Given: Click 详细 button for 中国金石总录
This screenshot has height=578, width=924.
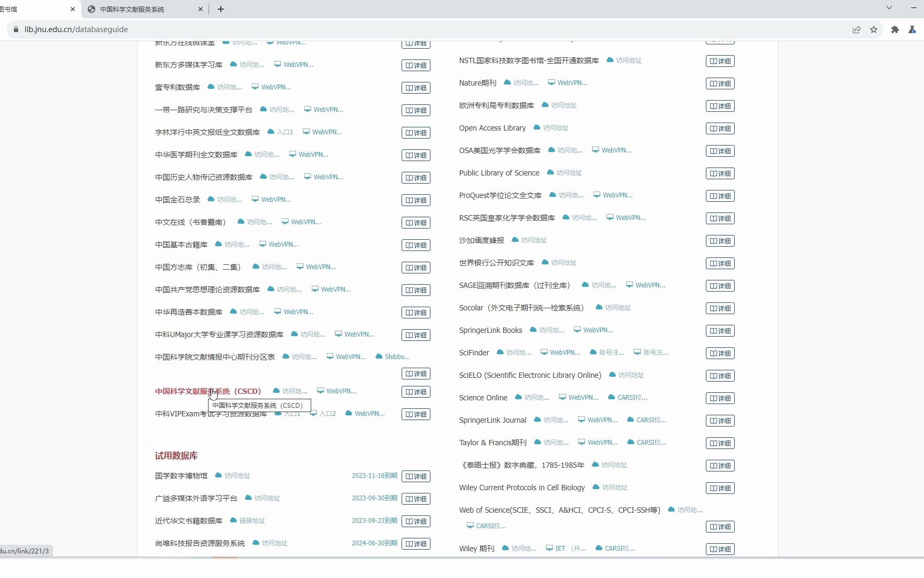Looking at the screenshot, I should [416, 200].
